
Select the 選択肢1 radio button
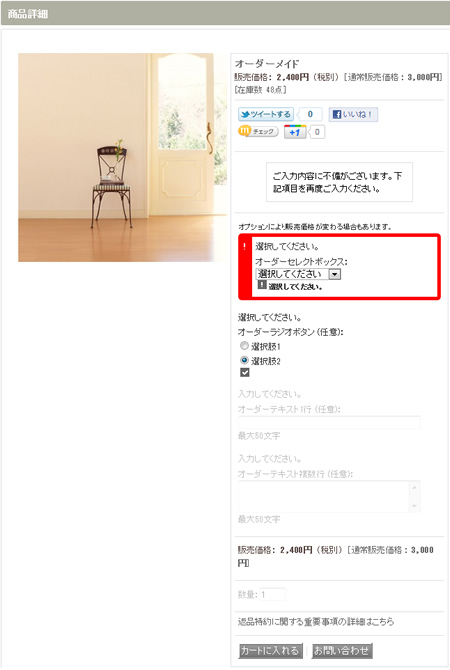[244, 346]
